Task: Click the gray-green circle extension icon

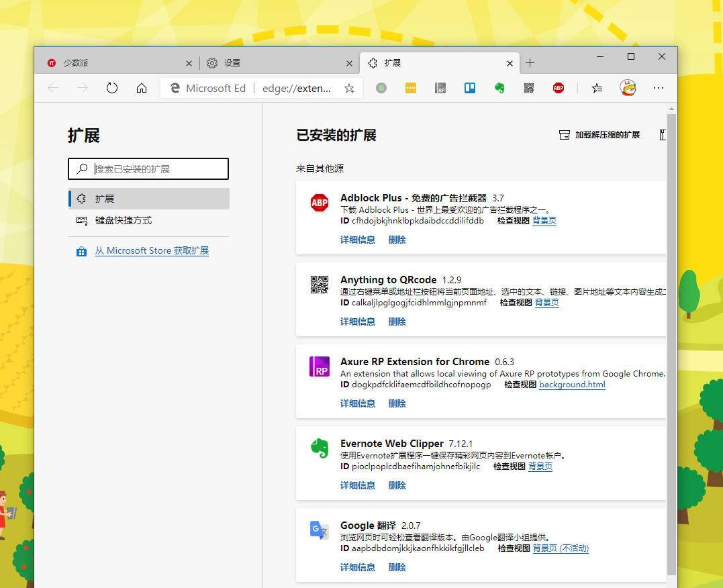Action: coord(381,88)
